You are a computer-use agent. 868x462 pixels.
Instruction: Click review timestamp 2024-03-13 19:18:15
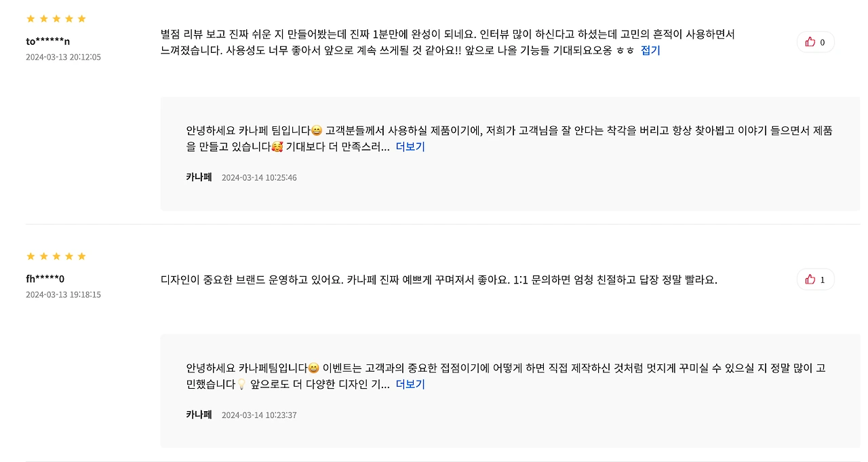click(x=63, y=294)
